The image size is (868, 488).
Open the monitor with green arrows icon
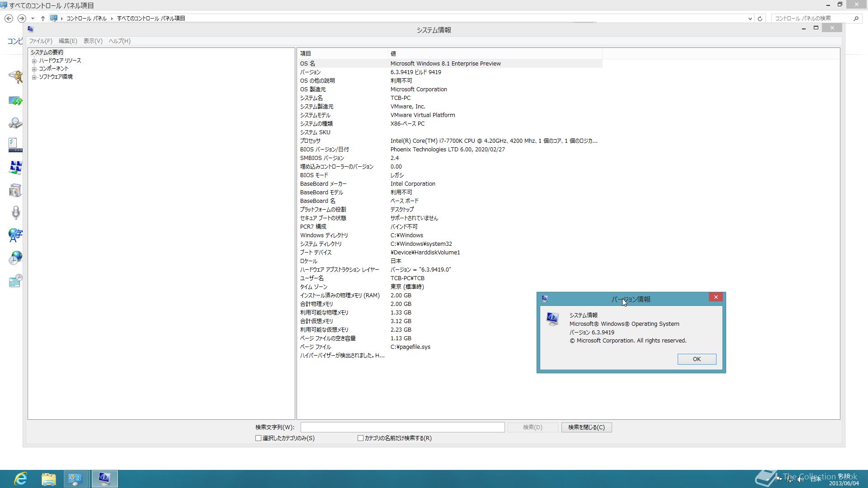click(15, 100)
